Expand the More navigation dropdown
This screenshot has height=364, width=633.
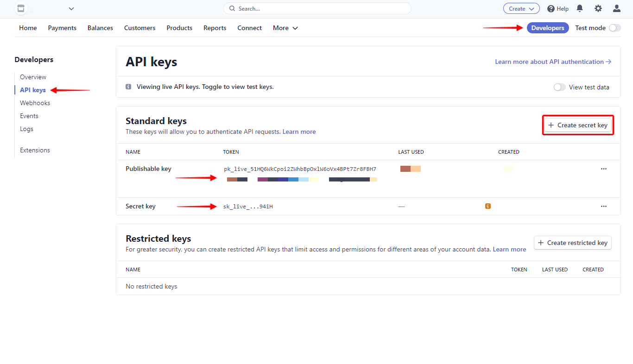click(285, 28)
